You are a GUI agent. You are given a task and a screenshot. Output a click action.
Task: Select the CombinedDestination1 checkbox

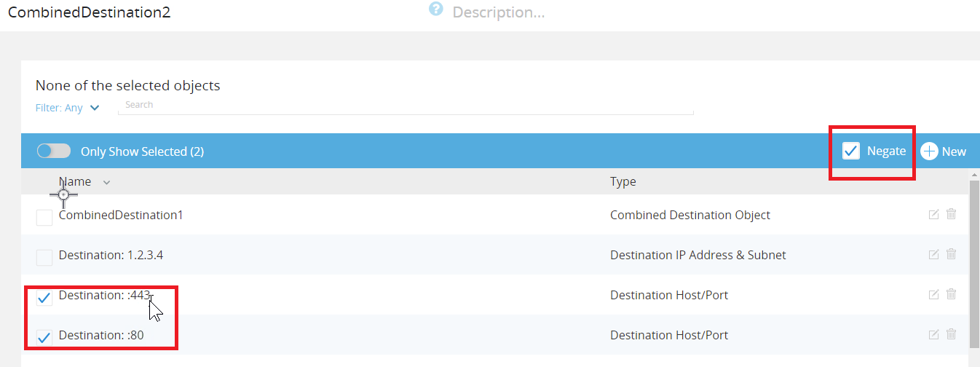[x=44, y=217]
